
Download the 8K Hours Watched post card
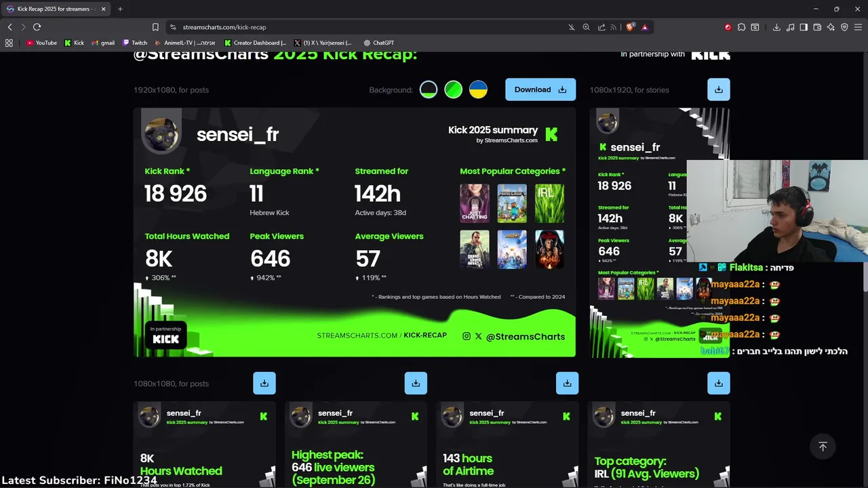tap(264, 383)
